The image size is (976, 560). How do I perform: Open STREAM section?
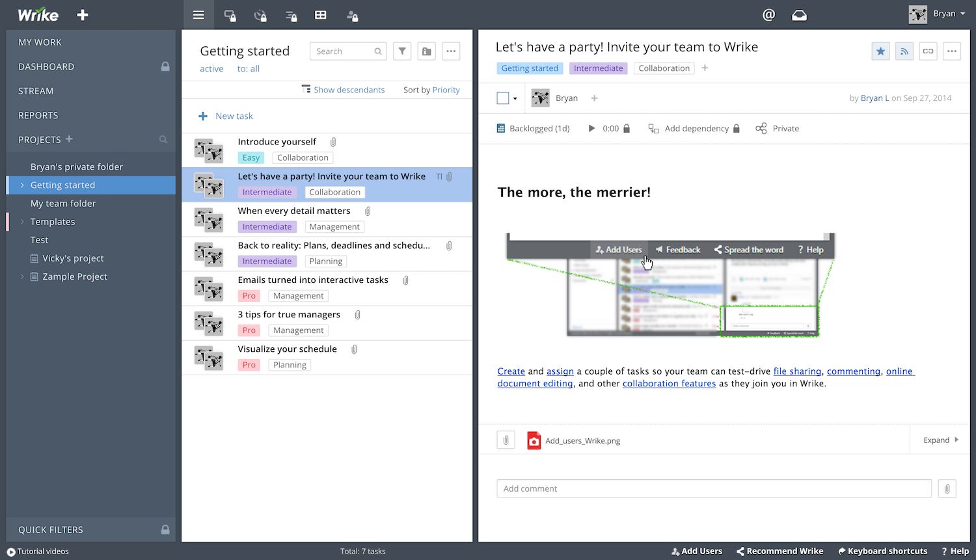[36, 91]
